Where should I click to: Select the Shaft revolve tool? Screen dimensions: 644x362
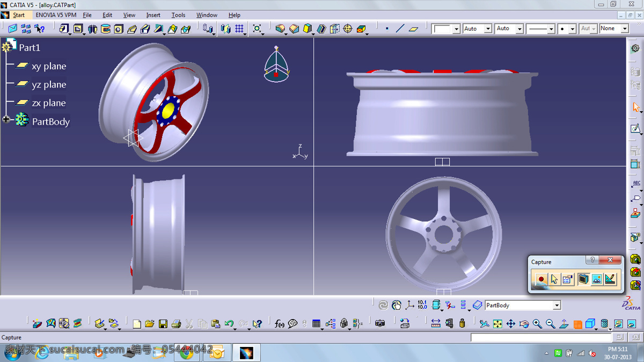point(92,28)
